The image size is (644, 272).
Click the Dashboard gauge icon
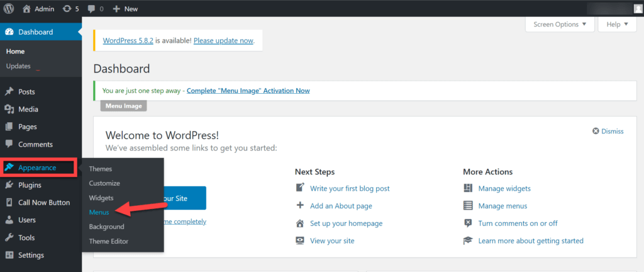coord(9,32)
